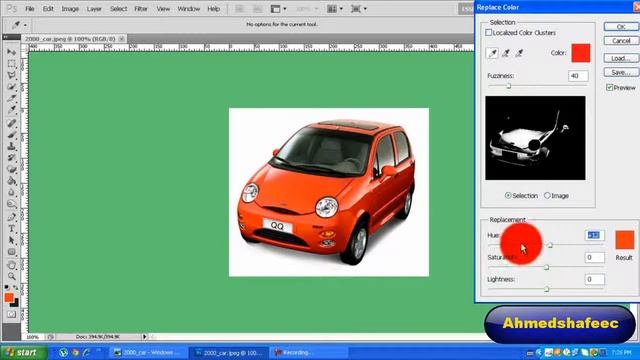Select the Eraser tool

pyautogui.click(x=11, y=169)
